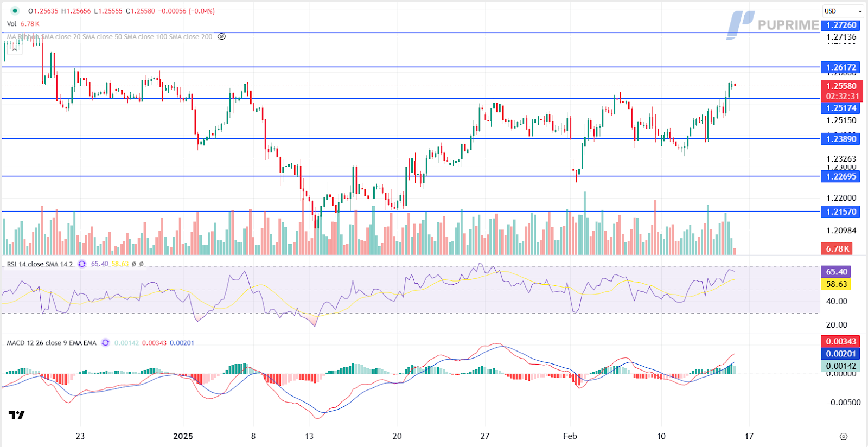Click the 6.78 K volume legend value
The height and width of the screenshot is (447, 868).
click(30, 24)
